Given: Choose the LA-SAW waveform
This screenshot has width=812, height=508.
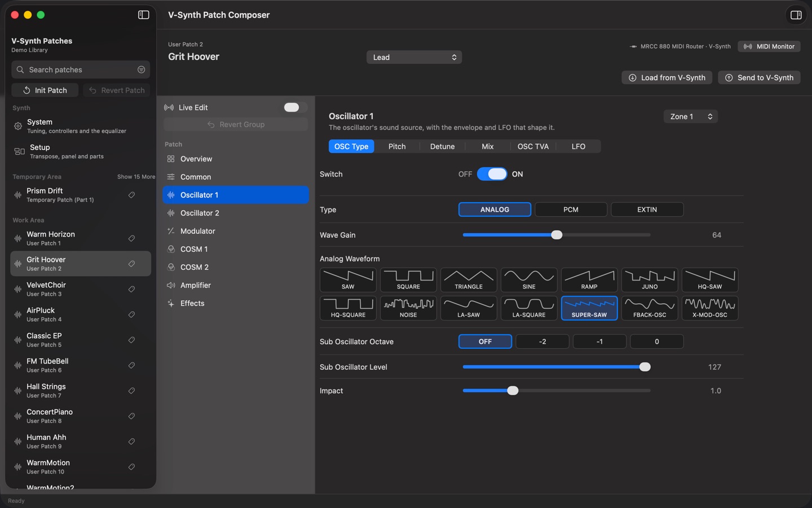Looking at the screenshot, I should click(469, 308).
